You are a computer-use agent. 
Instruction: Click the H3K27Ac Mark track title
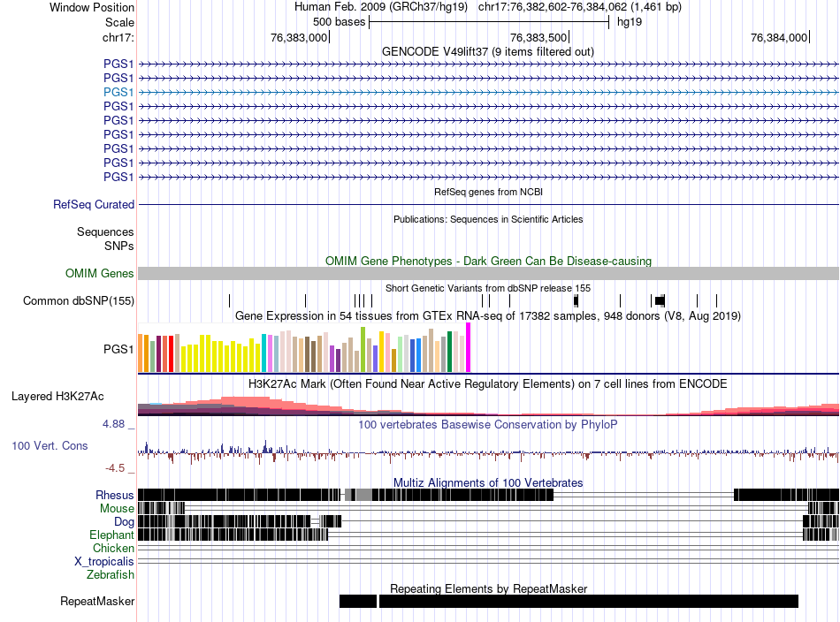pos(488,384)
